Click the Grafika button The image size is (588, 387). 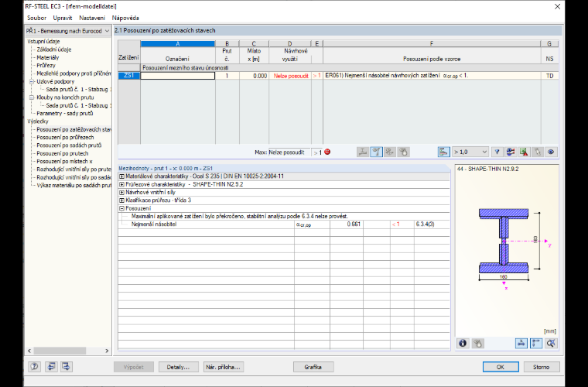(313, 367)
